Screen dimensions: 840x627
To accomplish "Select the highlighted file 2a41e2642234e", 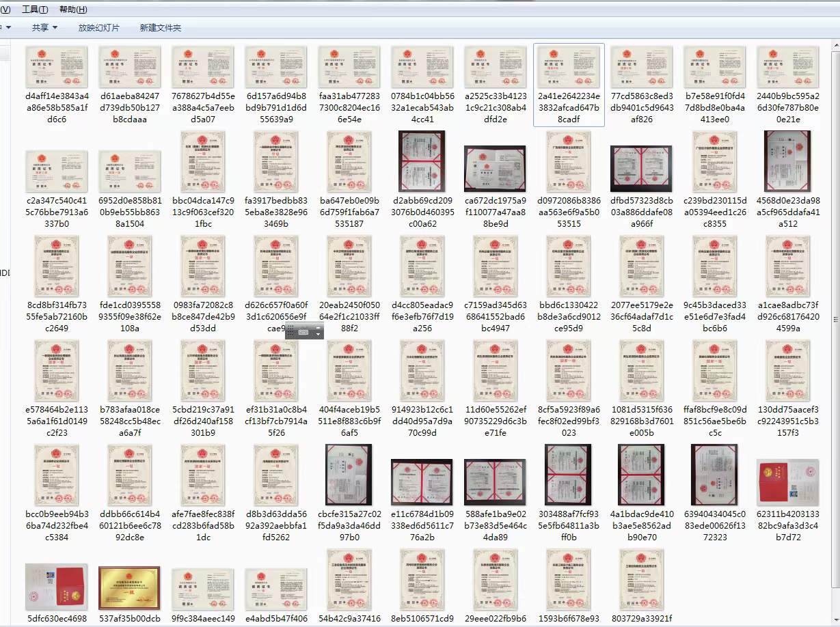I will 569,67.
